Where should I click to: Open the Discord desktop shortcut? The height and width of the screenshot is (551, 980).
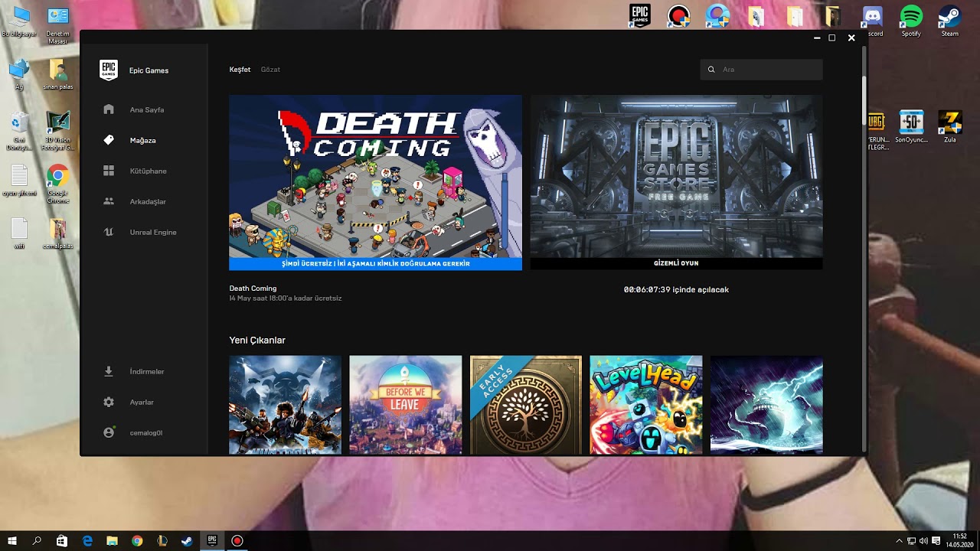point(873,21)
